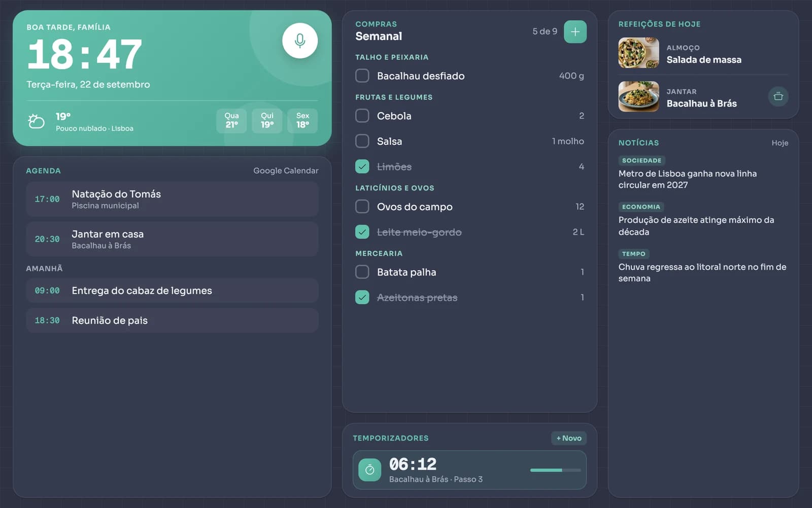This screenshot has height=508, width=812.
Task: Check the Bacalhau desfiado checkbox
Action: [x=362, y=76]
